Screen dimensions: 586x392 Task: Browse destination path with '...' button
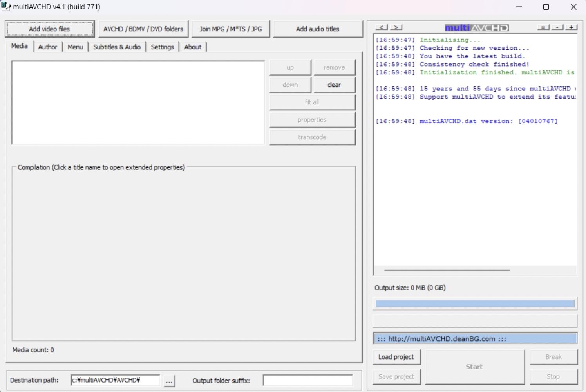(169, 381)
